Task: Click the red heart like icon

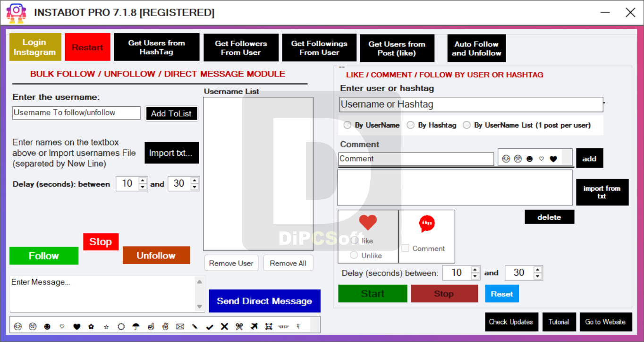Action: [x=368, y=222]
